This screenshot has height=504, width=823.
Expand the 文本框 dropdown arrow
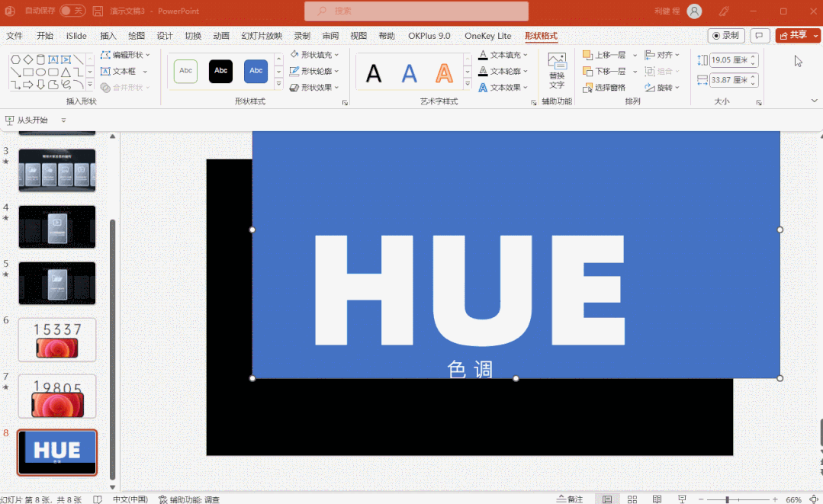tap(145, 72)
